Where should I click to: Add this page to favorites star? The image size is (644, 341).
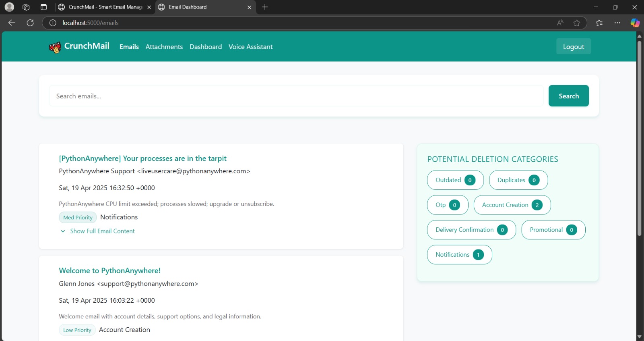(577, 23)
